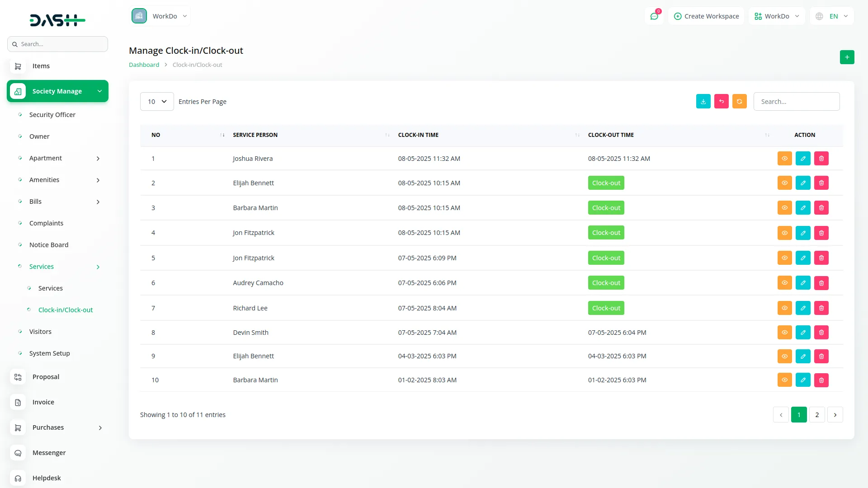Open the messages chat icon in header
The image size is (868, 488).
[x=654, y=16]
